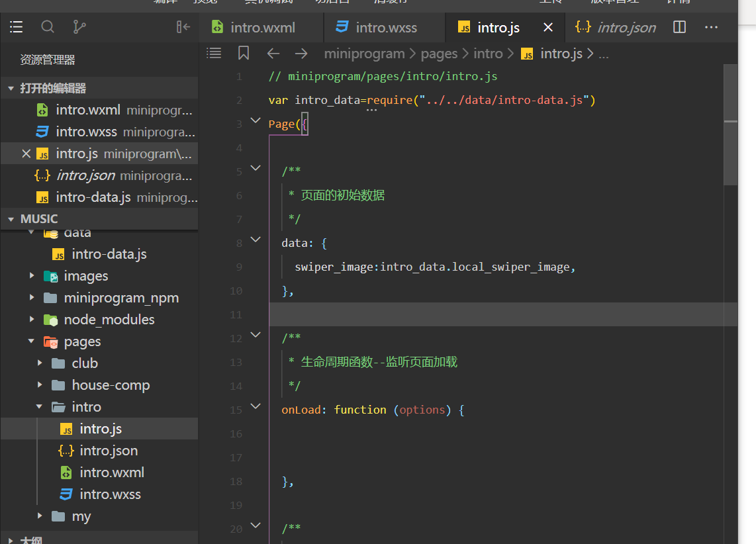Screen dimensions: 756x544
Task: Expand the club folder
Action: coord(40,363)
